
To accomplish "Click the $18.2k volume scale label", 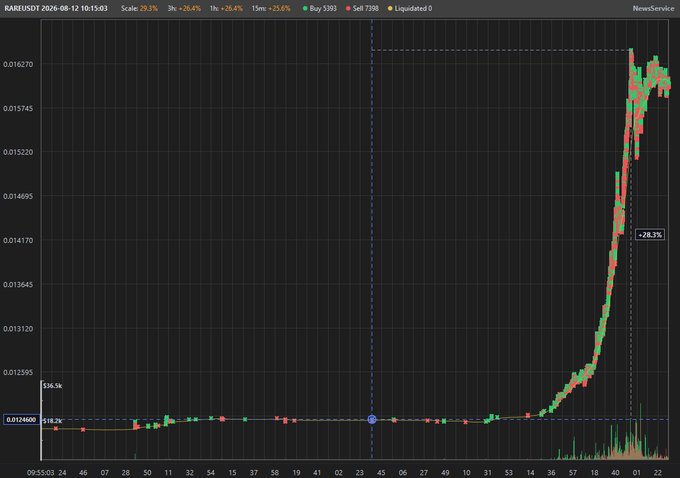I will click(x=52, y=421).
